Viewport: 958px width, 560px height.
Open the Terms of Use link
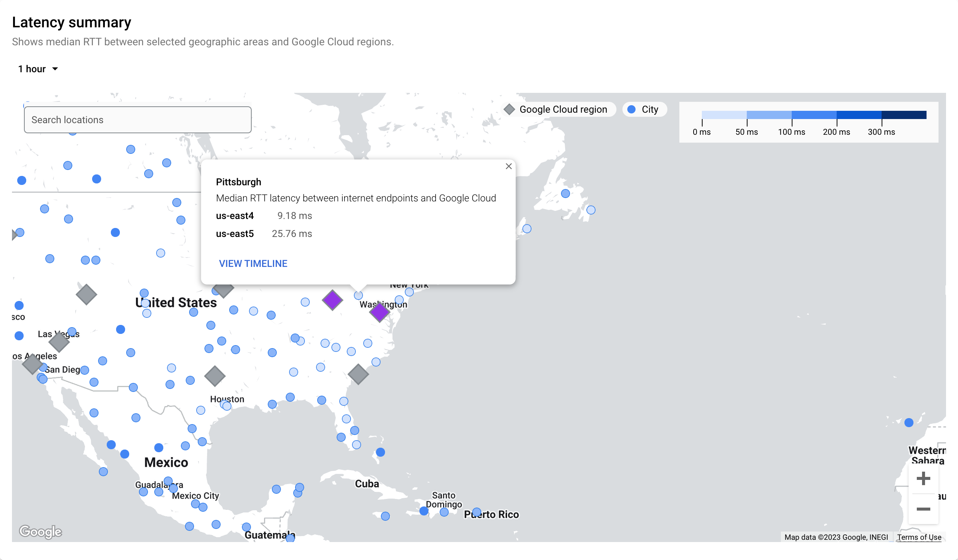click(x=919, y=537)
